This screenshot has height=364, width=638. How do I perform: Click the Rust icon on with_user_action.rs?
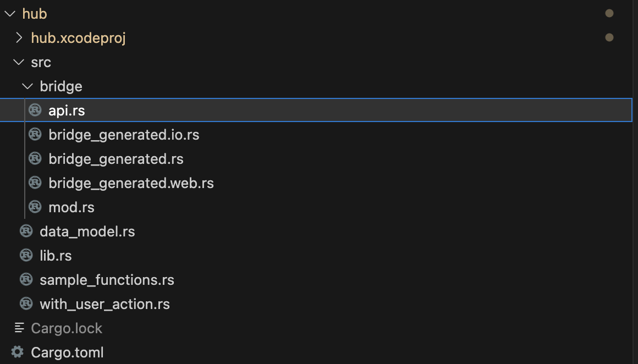click(x=26, y=304)
